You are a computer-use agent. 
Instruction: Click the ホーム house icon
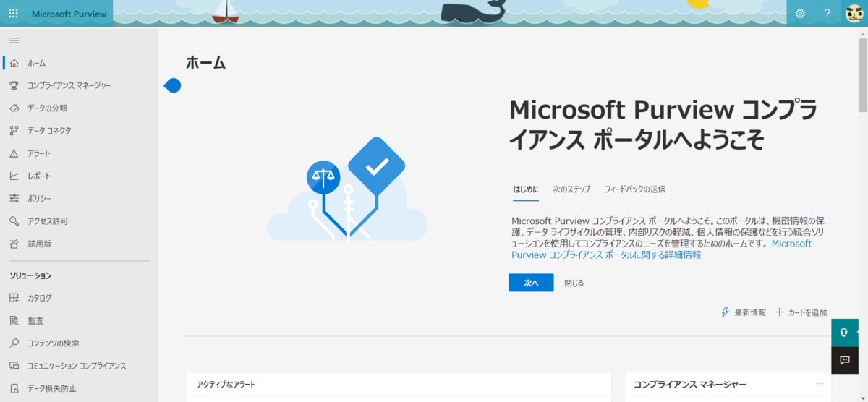tap(14, 63)
